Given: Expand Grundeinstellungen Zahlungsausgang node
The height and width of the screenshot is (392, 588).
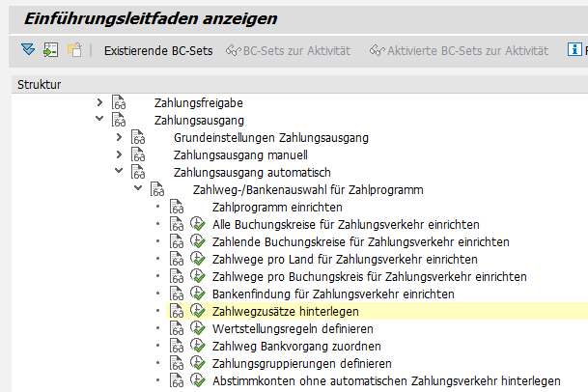Looking at the screenshot, I should 119,137.
